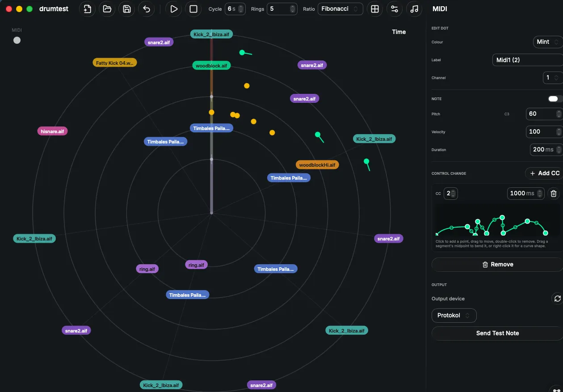Click the CC number stepper arrows
The image size is (563, 392).
(x=454, y=194)
